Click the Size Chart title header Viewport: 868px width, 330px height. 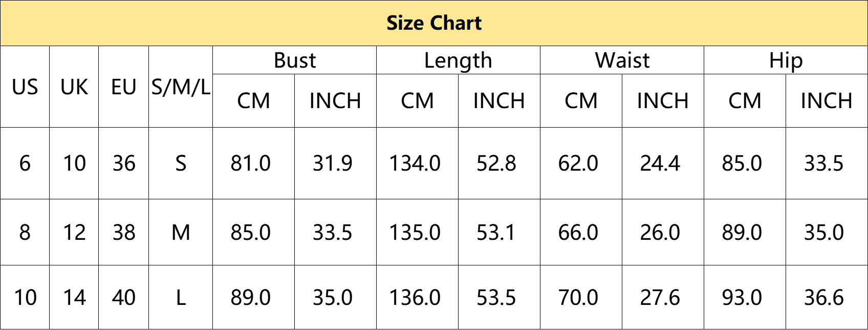pyautogui.click(x=434, y=23)
